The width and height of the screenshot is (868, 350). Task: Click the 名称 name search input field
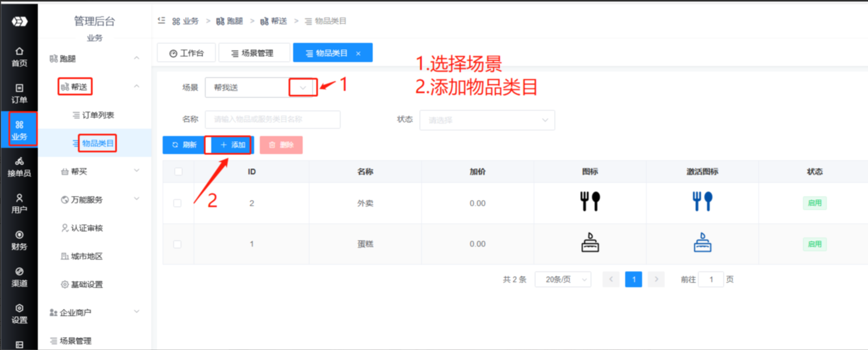(x=272, y=120)
